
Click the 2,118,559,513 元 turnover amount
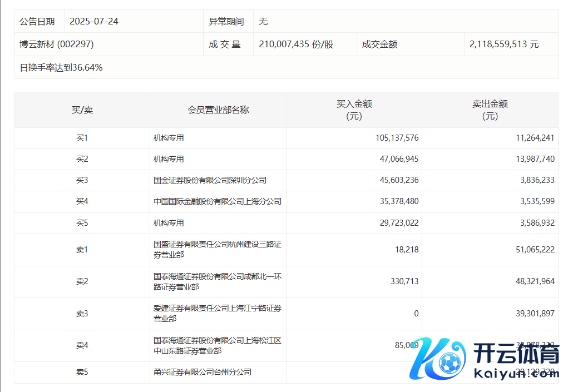pyautogui.click(x=504, y=44)
